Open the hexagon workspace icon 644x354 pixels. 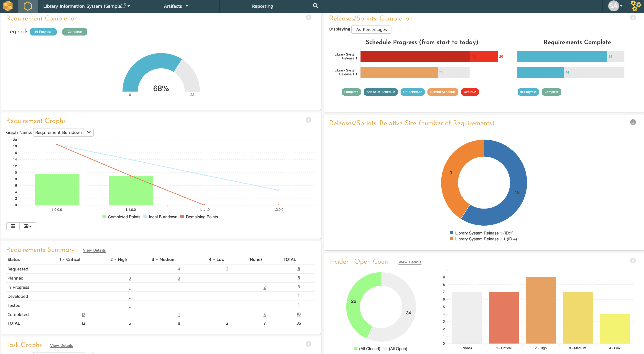28,6
